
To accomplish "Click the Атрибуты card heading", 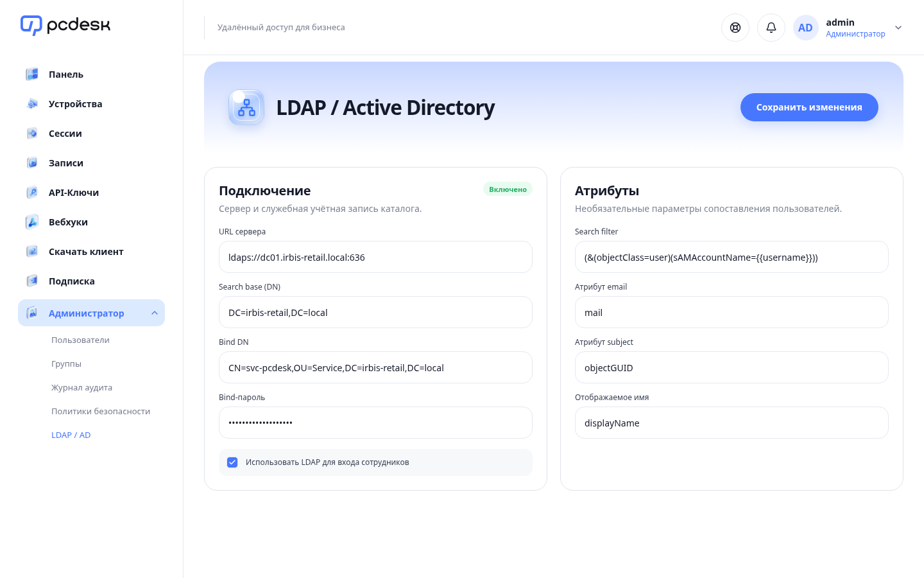I will 607,191.
